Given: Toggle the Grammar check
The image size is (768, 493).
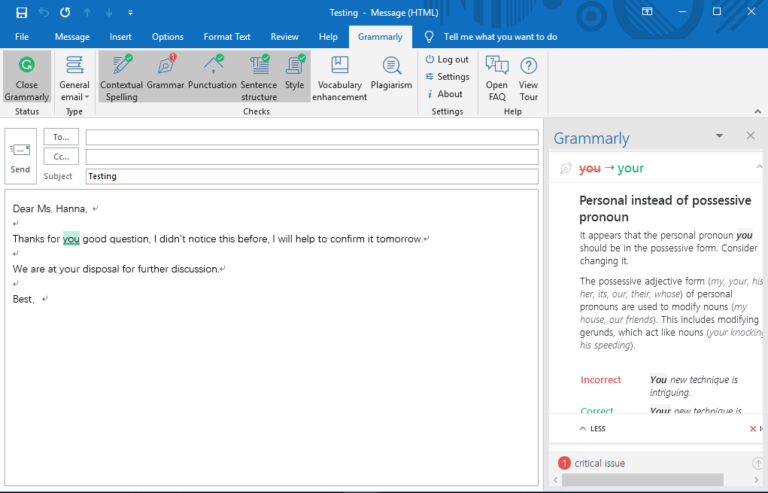Looking at the screenshot, I should tap(166, 72).
